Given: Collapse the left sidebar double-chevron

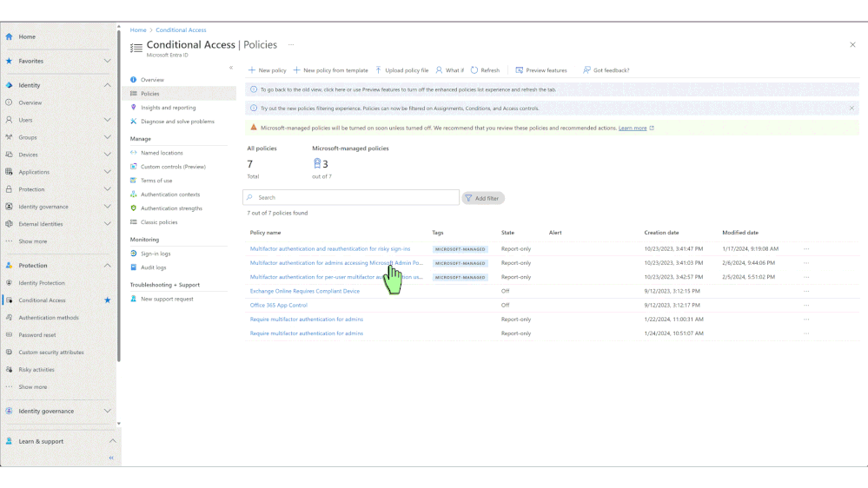Looking at the screenshot, I should tap(111, 458).
